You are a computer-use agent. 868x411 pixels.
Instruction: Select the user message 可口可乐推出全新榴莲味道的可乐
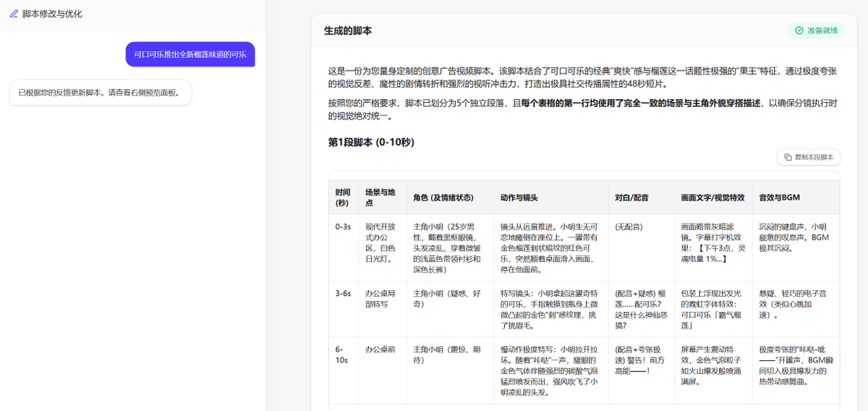[x=190, y=54]
